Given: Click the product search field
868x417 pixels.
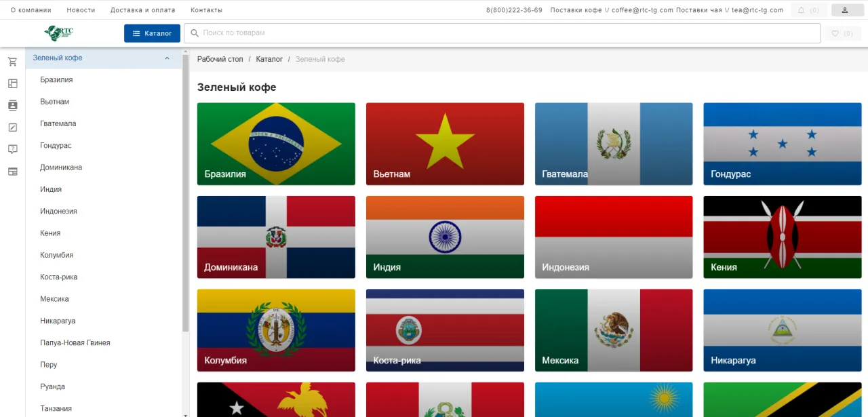Looking at the screenshot, I should [502, 33].
